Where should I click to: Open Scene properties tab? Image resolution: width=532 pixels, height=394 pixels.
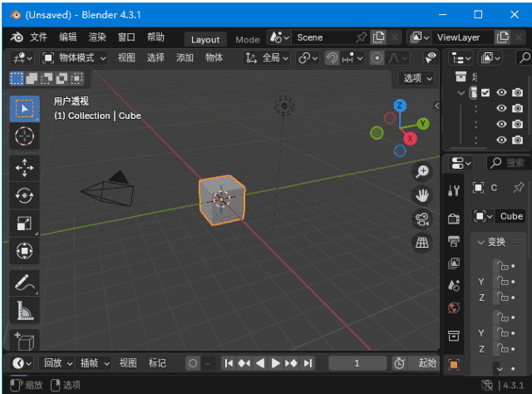tap(454, 286)
